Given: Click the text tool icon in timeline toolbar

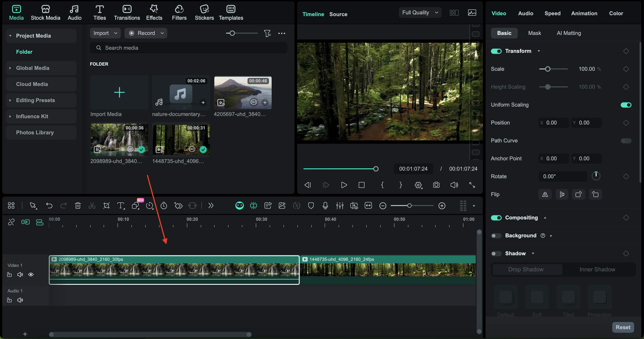Looking at the screenshot, I should pos(121,206).
